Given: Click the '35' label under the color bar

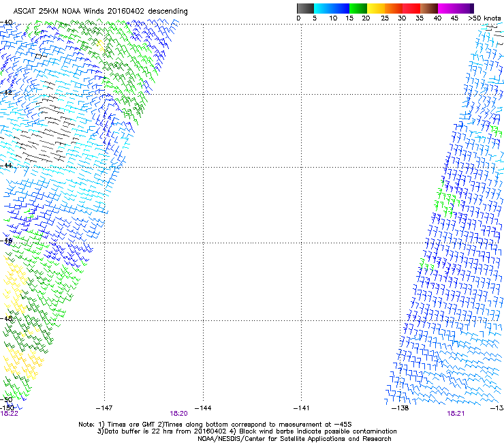Looking at the screenshot, I should pyautogui.click(x=420, y=18).
